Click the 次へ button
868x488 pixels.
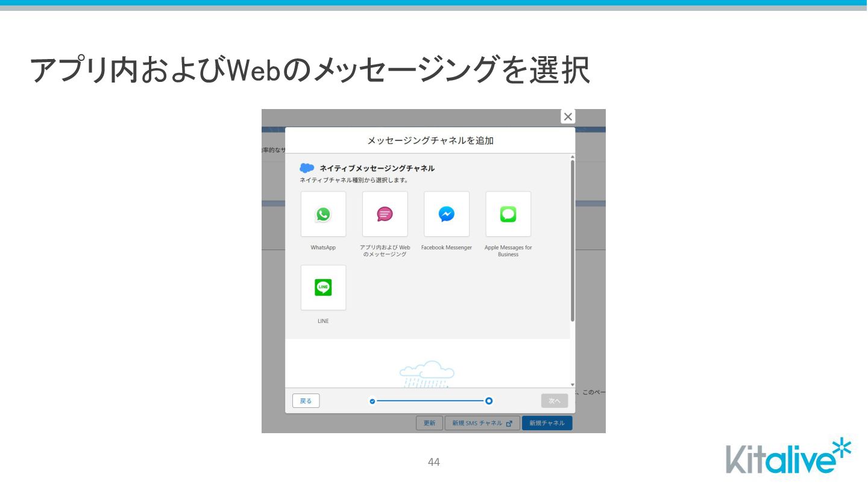coord(555,401)
